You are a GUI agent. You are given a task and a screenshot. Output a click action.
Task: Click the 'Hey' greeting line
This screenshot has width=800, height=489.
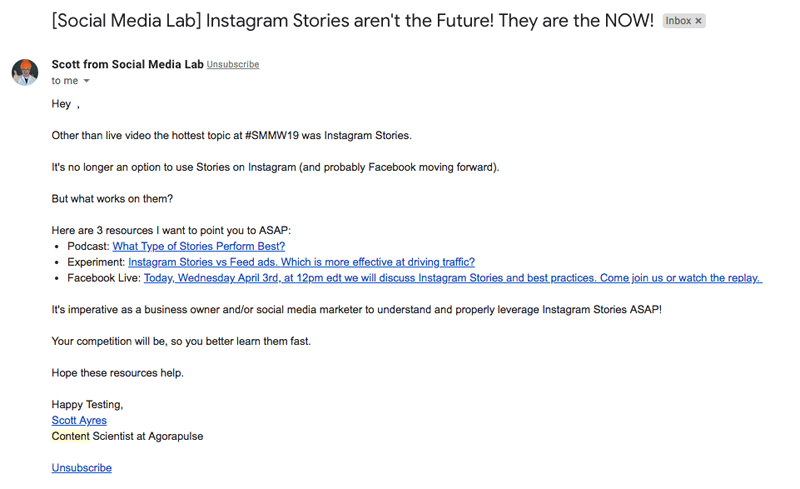tap(65, 104)
